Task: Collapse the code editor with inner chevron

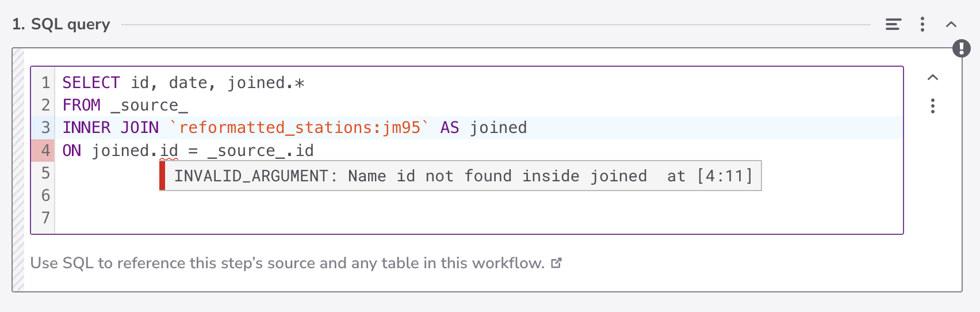Action: point(933,78)
